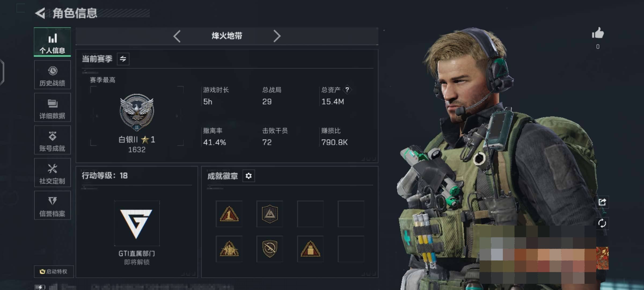The image size is (644, 290).
Task: Open the 烽火地带 mode selector title
Action: tap(227, 36)
